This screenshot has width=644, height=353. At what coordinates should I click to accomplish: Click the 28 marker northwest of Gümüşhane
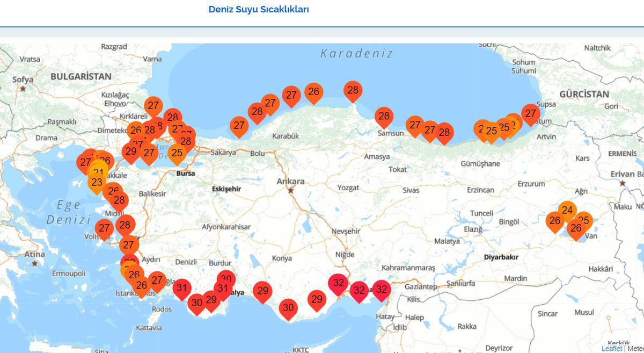coord(444,133)
